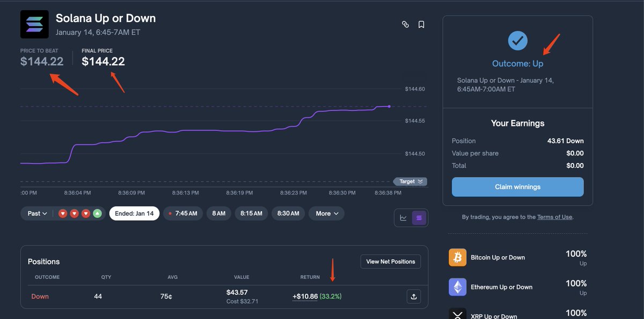Share the Down position icon
Image resolution: width=644 pixels, height=319 pixels.
414,296
